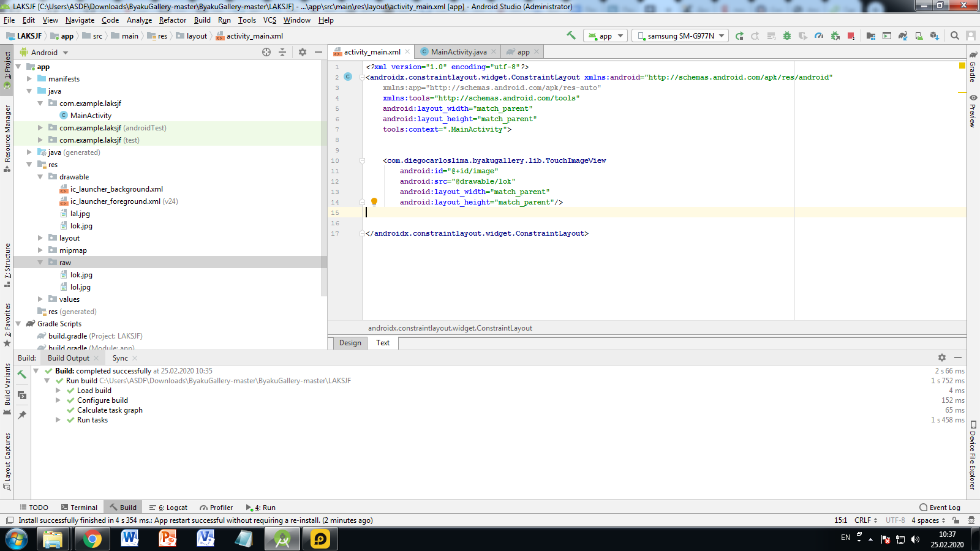This screenshot has width=980, height=551.
Task: Open Project Structure icon in toolbar
Action: point(871,36)
